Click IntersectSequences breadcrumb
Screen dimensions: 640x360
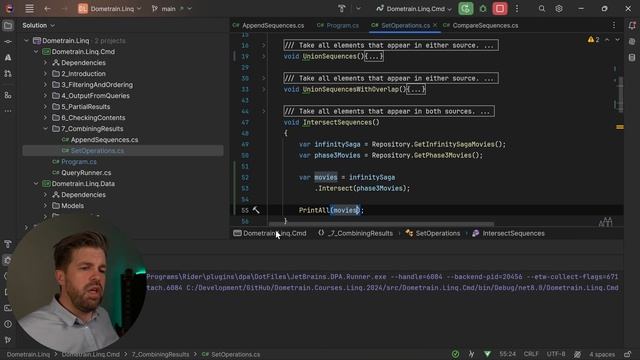(x=509, y=233)
